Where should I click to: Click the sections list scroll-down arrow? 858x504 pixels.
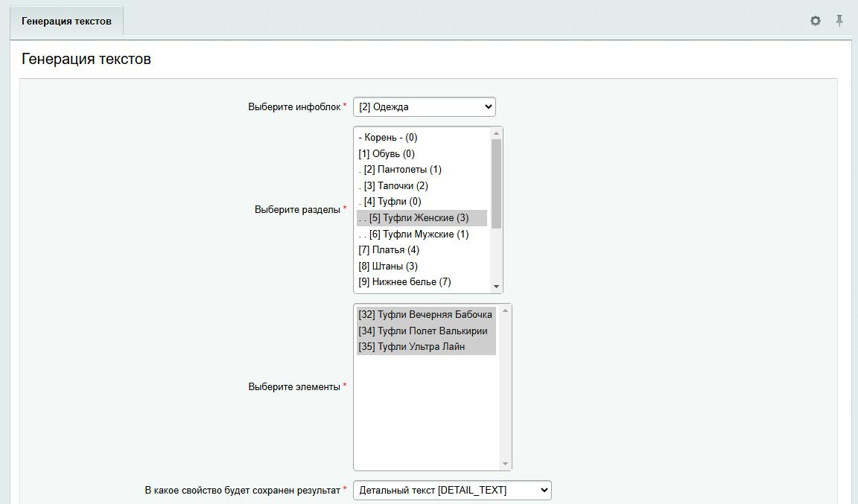click(496, 287)
